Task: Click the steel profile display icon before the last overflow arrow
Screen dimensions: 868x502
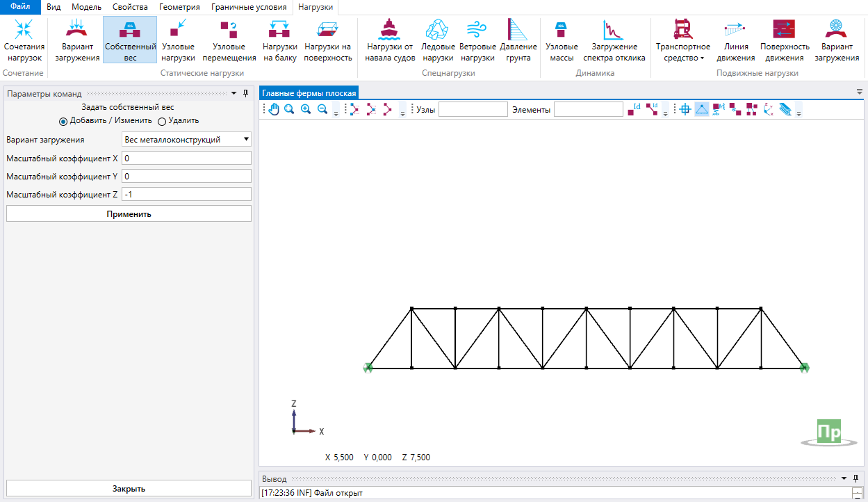Action: pyautogui.click(x=785, y=109)
